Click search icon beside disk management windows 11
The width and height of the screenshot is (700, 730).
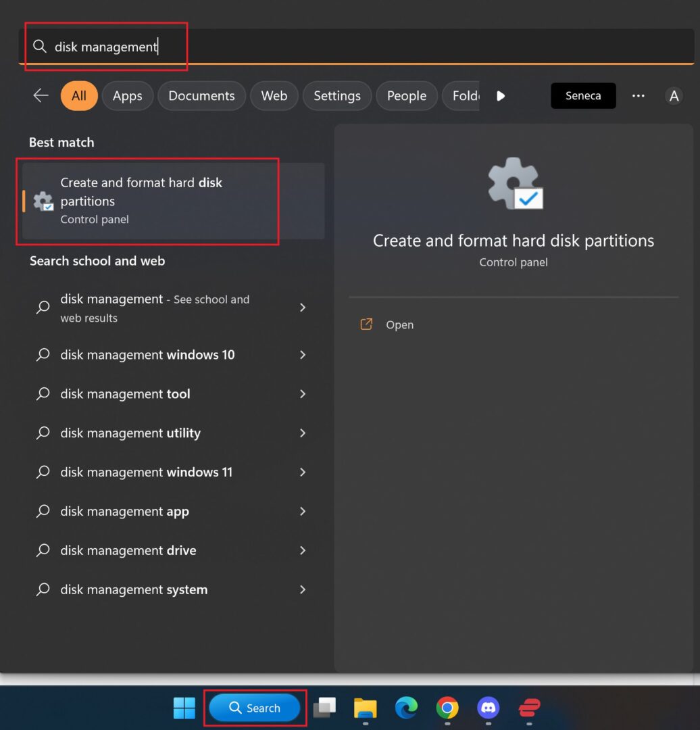[43, 472]
